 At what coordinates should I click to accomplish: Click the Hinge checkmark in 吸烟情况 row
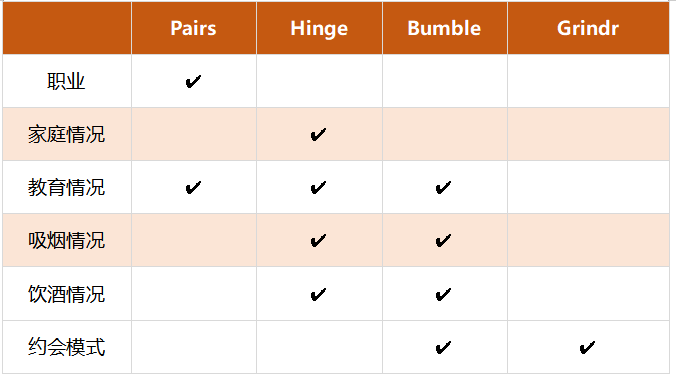[x=318, y=241]
